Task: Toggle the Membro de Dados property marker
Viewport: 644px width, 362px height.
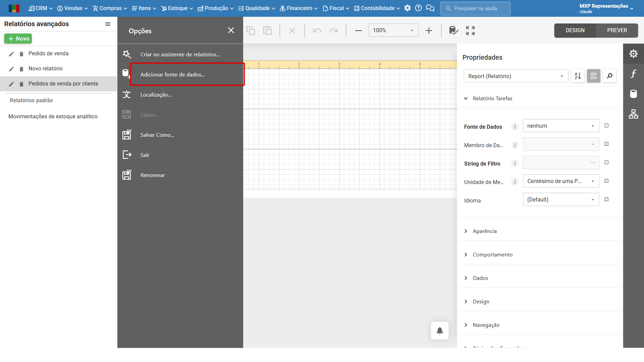Action: pos(606,144)
